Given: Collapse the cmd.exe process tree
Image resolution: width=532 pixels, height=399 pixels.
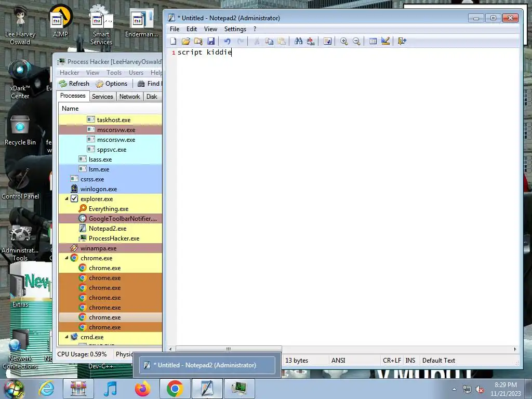Looking at the screenshot, I should [66, 337].
